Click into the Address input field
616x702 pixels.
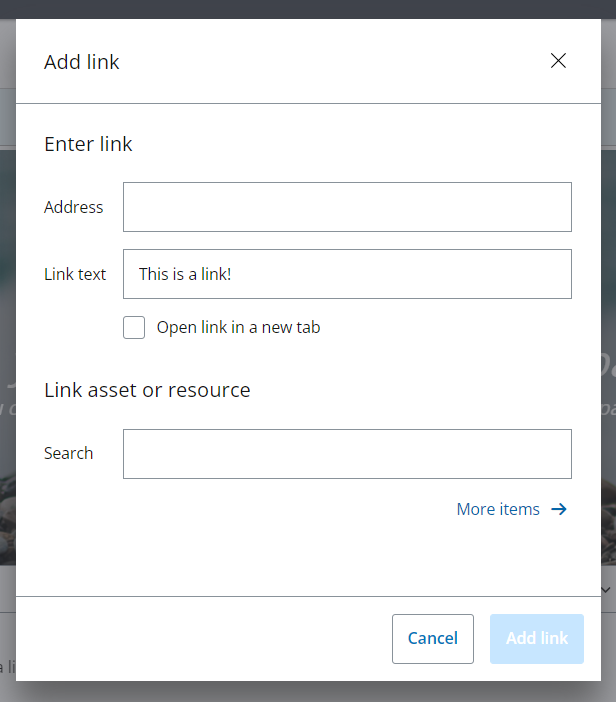click(x=347, y=207)
